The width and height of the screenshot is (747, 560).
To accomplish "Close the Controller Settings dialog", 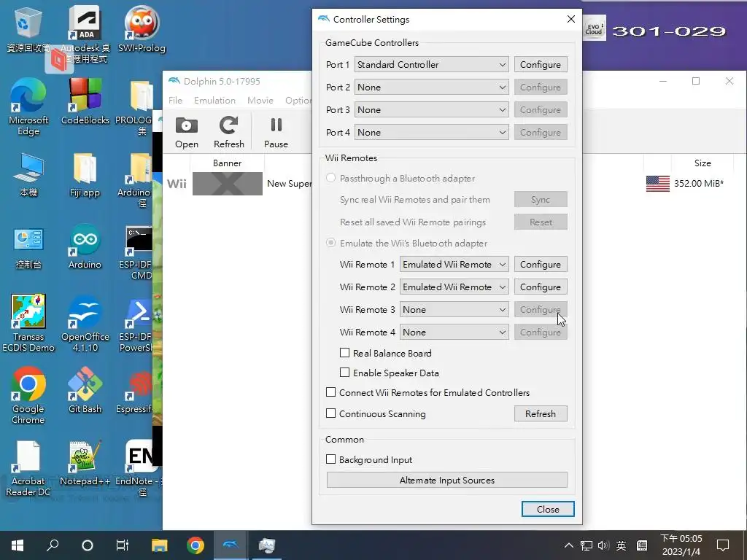I will tap(548, 509).
